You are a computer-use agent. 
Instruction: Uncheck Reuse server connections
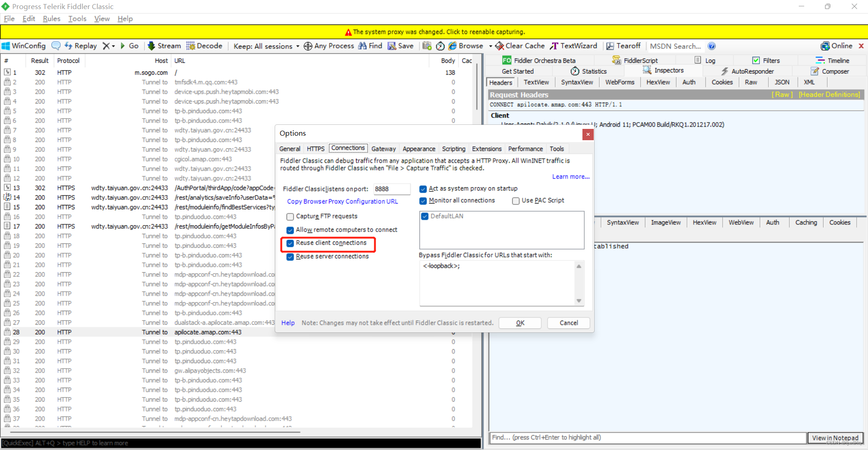290,257
